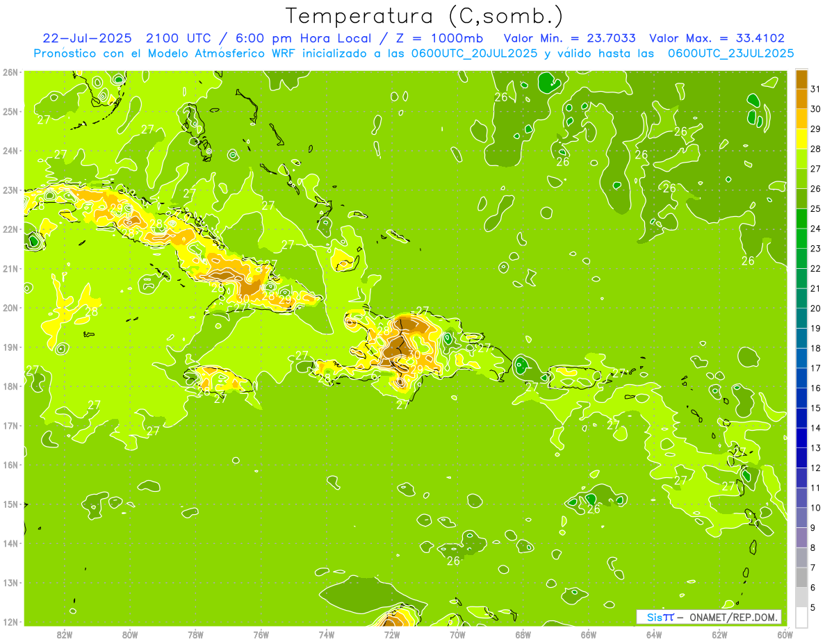Screen dimensions: 834x644
Task: Select the Z = 1000mb level label
Action: (436, 38)
